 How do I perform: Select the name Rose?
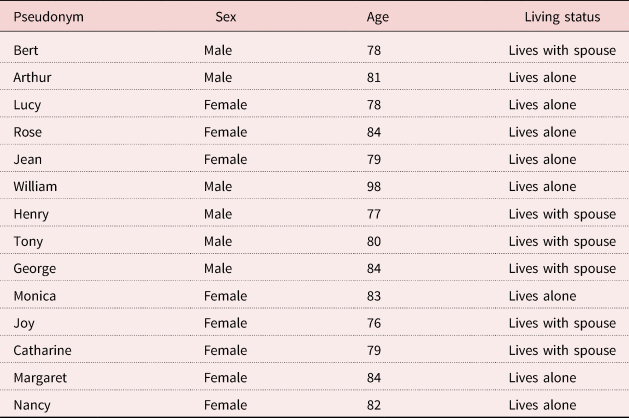[x=28, y=132]
